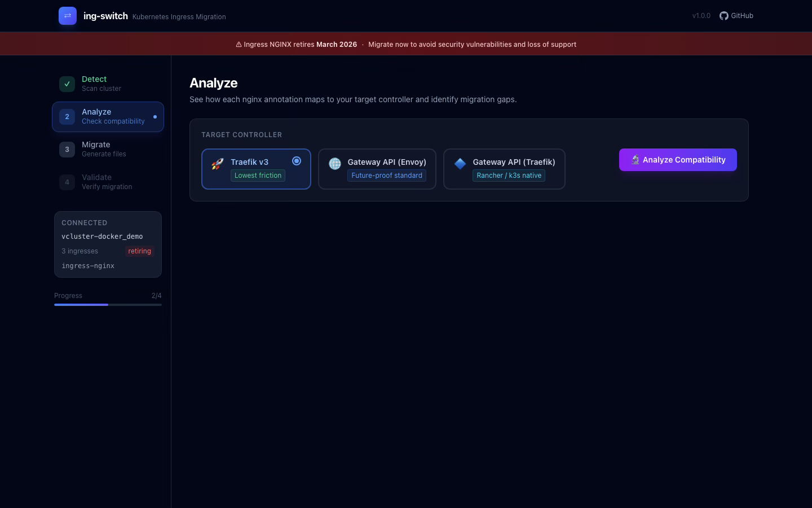This screenshot has height=508, width=812.
Task: Open the Validate step
Action: click(x=108, y=182)
